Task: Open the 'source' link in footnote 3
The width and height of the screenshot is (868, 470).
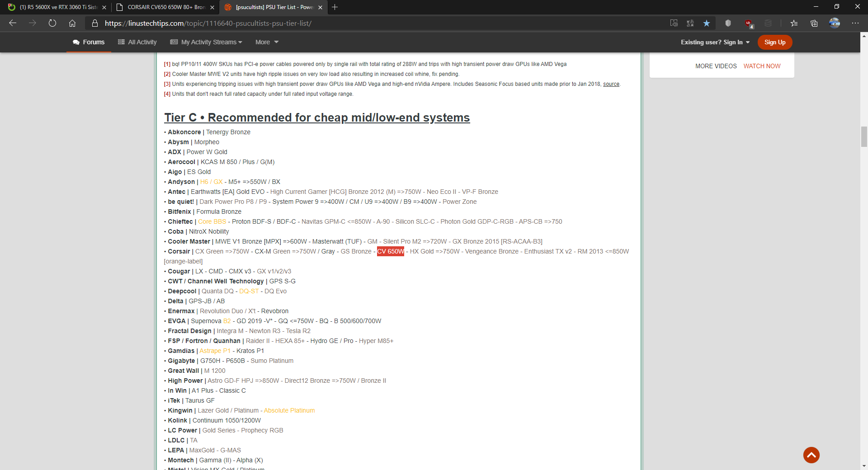Action: point(611,84)
